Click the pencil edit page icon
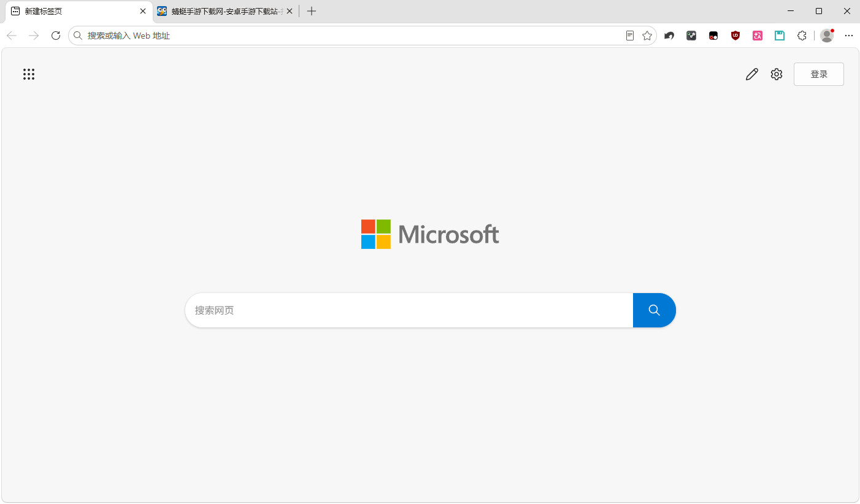 pos(752,74)
